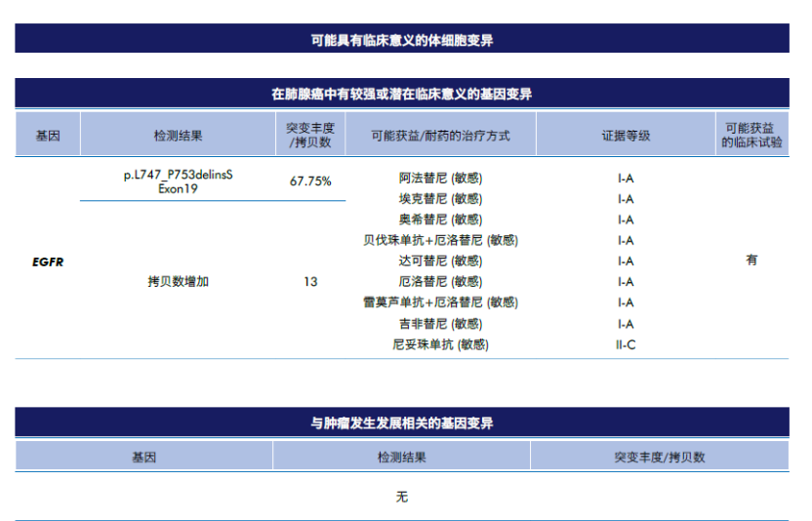This screenshot has height=521, width=812.
Task: Select the 雷莫芦单抗+厄洛替尼 combination entry
Action: click(440, 302)
